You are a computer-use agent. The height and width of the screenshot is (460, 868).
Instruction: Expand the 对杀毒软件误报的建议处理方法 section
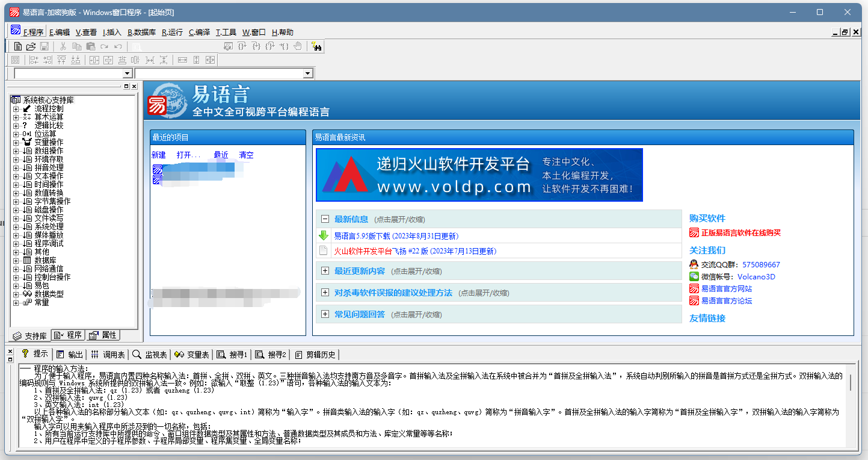click(x=325, y=293)
